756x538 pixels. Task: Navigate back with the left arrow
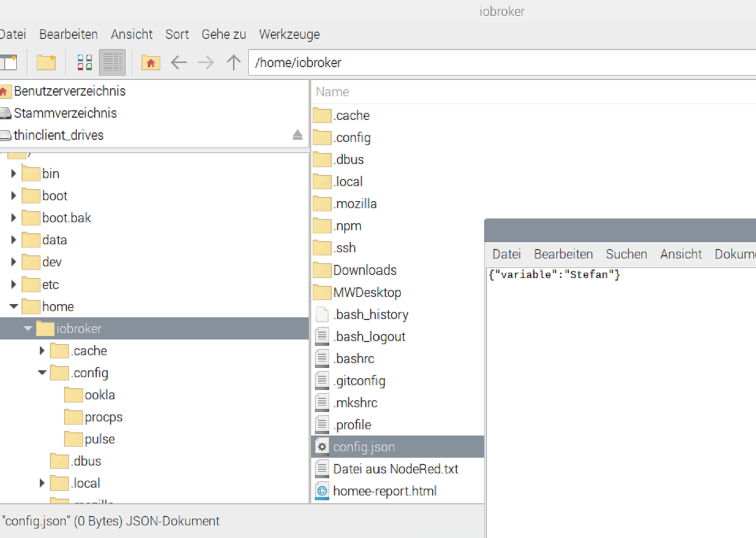pyautogui.click(x=179, y=63)
